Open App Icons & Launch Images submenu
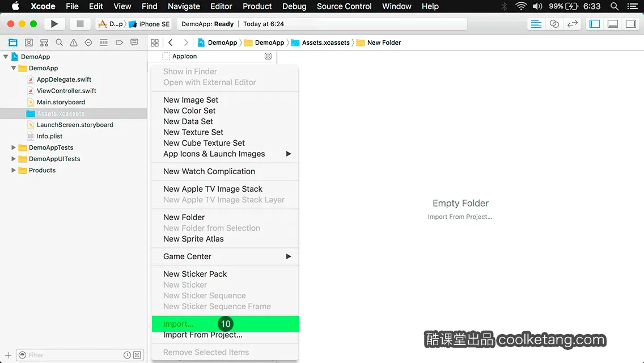644x363 pixels. pos(224,154)
